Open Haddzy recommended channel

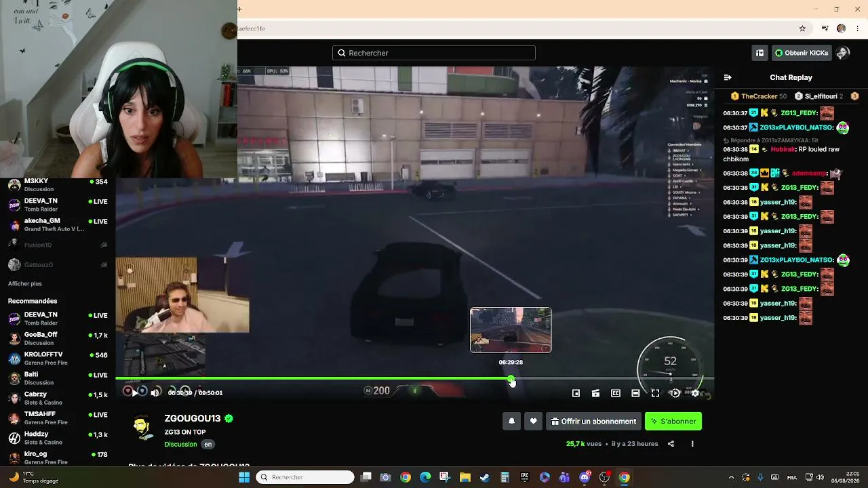tap(58, 438)
